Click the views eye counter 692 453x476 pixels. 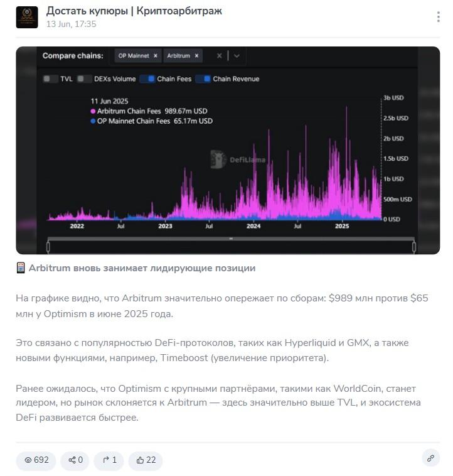[x=36, y=460]
